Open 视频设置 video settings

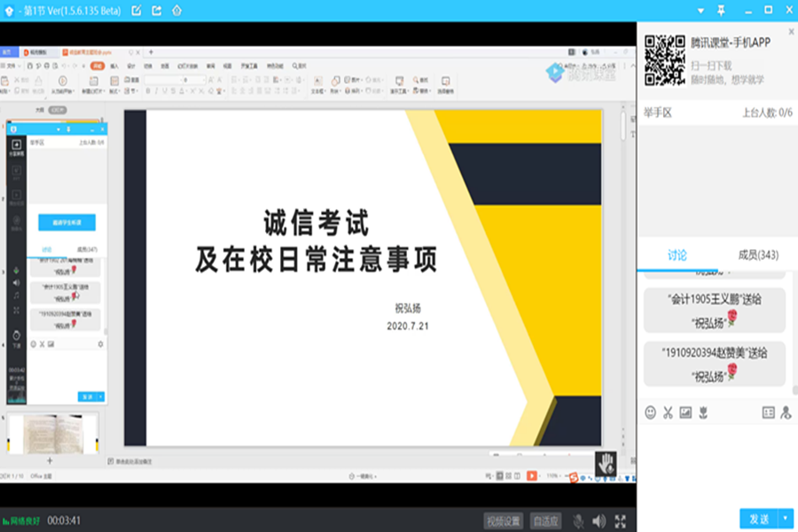pyautogui.click(x=504, y=520)
